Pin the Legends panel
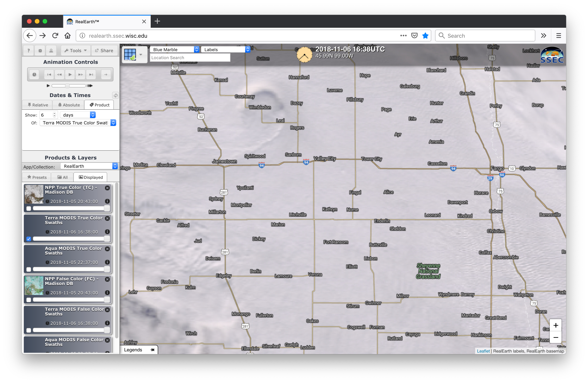588x383 pixels. pos(152,350)
